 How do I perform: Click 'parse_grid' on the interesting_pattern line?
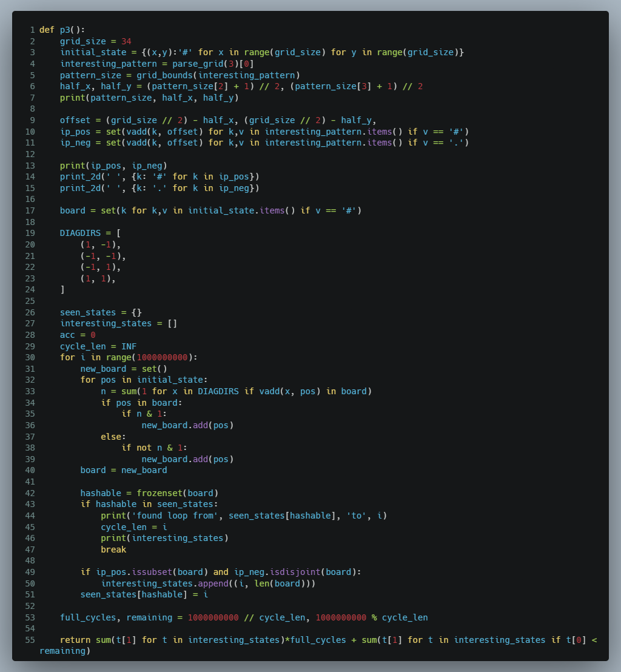(198, 64)
